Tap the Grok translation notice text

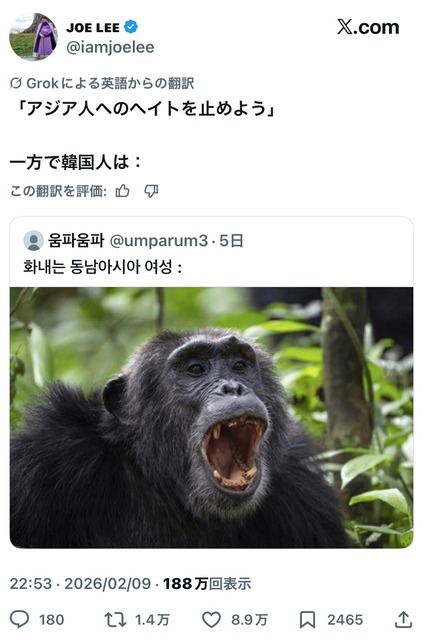(110, 84)
